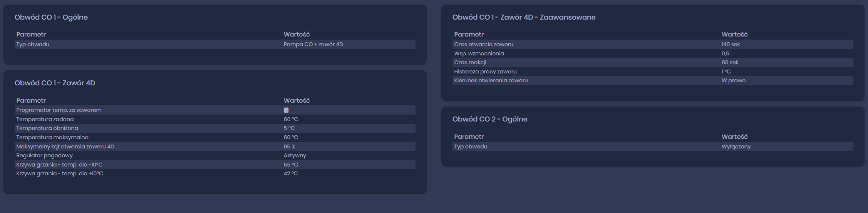Click the Obwód CO 2 - Ogólne heading
Viewport: 868px width, 213px height.
click(x=490, y=119)
